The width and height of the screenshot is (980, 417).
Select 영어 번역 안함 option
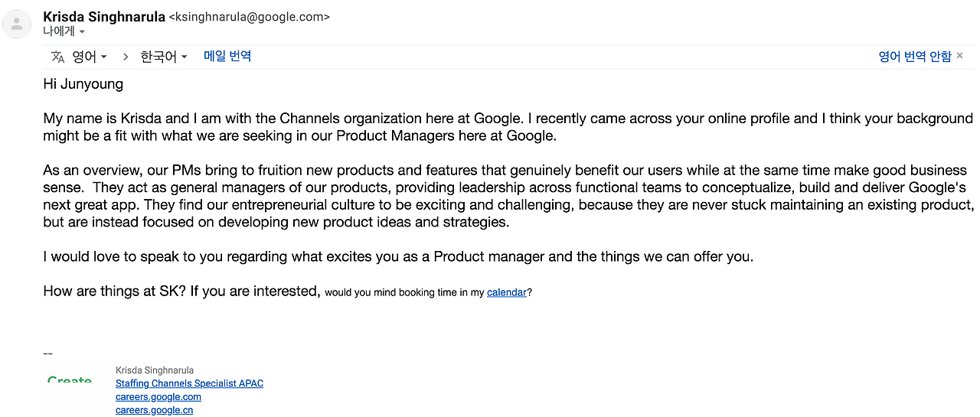pos(915,56)
